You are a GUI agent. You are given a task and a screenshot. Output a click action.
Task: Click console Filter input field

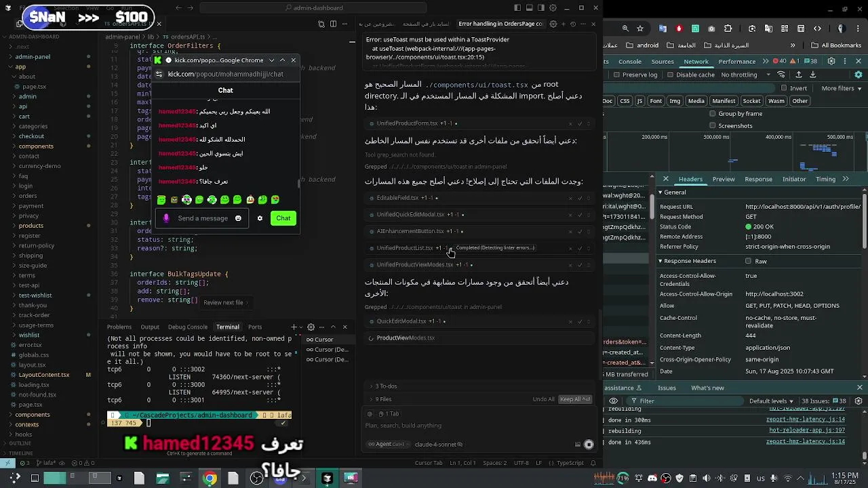click(x=685, y=401)
